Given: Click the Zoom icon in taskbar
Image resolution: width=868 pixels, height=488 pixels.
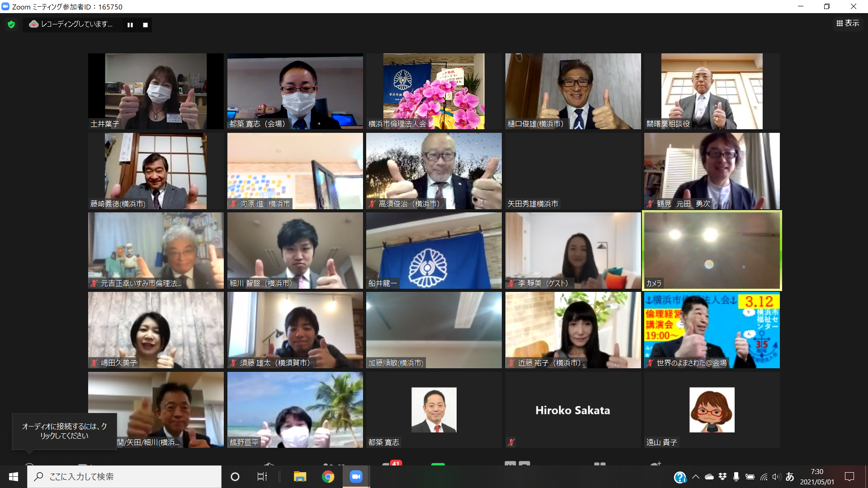Looking at the screenshot, I should pos(356,477).
